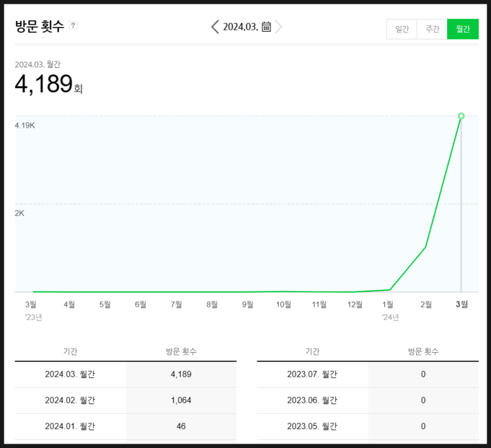
Task: Click the 3월 '23년 axis label
Action: (x=33, y=311)
